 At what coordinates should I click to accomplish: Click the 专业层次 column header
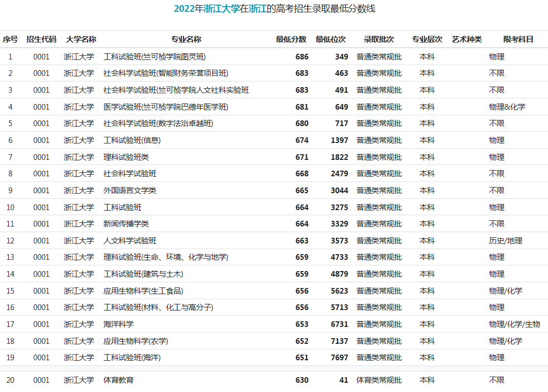(427, 39)
